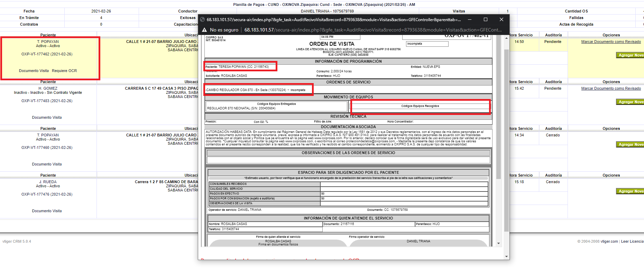Click the Códigos Equipos Recogidos field
Screen dimensions: 644x269
pyautogui.click(x=420, y=106)
